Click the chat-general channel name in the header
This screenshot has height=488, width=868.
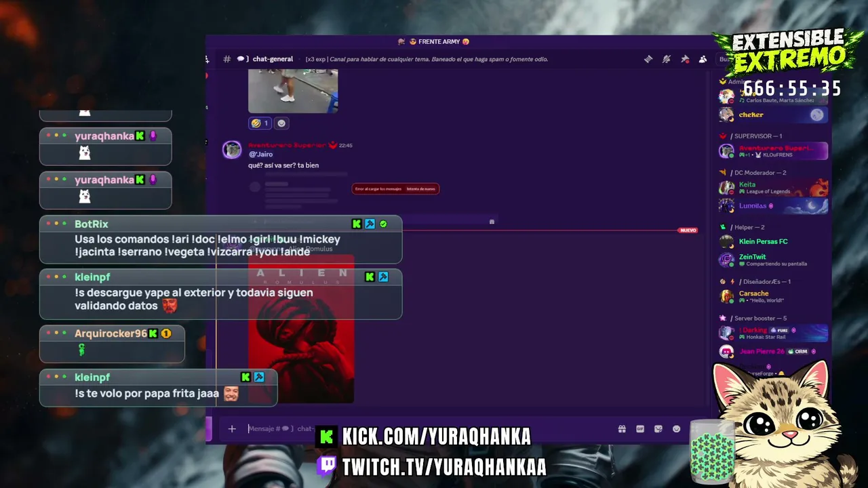coord(273,59)
